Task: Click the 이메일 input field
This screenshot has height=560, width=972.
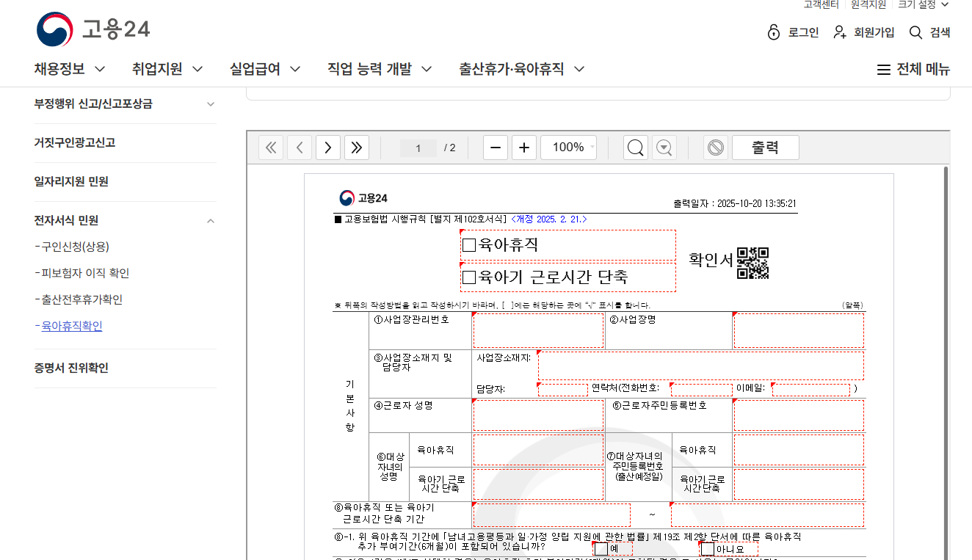Action: click(x=810, y=389)
